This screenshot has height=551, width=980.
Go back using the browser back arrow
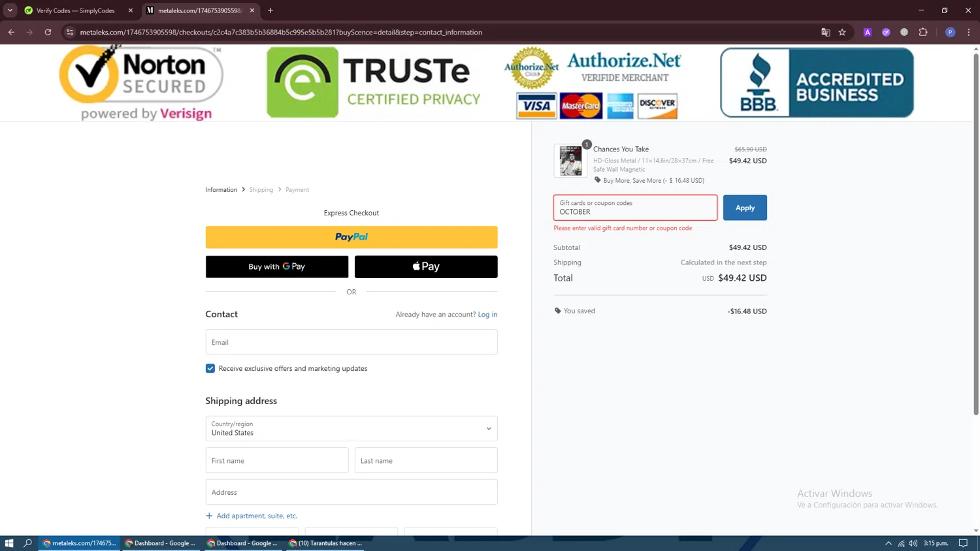[x=11, y=32]
